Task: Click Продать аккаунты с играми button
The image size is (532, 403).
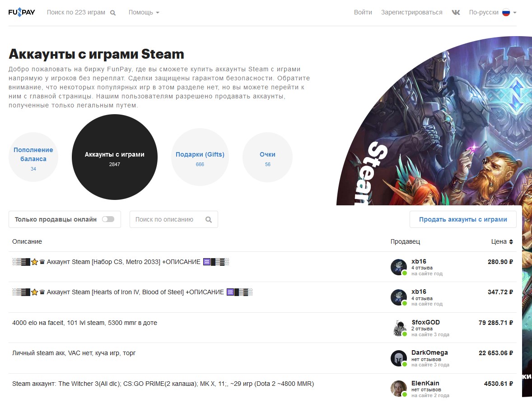Action: pyautogui.click(x=463, y=219)
